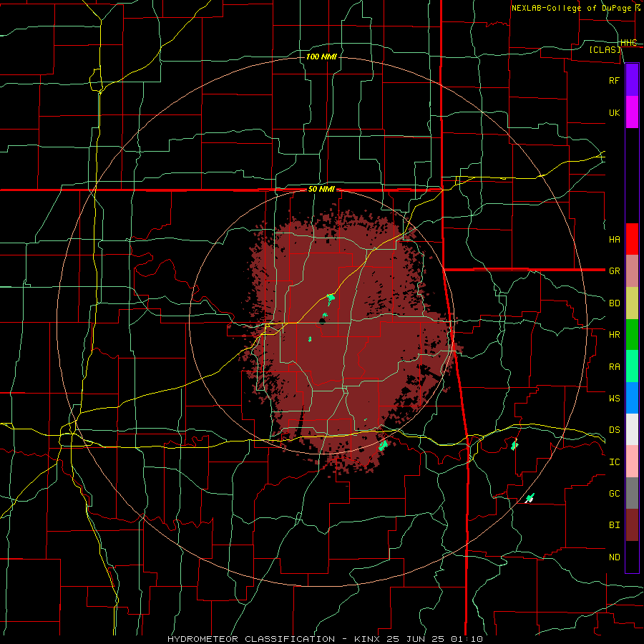Image resolution: width=644 pixels, height=644 pixels.
Task: Click the [CLAS] label above the legend
Action: click(x=605, y=50)
